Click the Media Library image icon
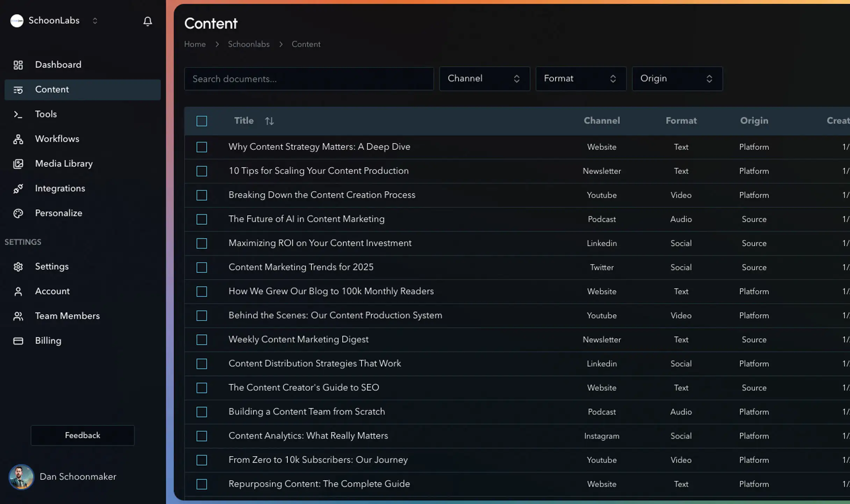 [18, 164]
